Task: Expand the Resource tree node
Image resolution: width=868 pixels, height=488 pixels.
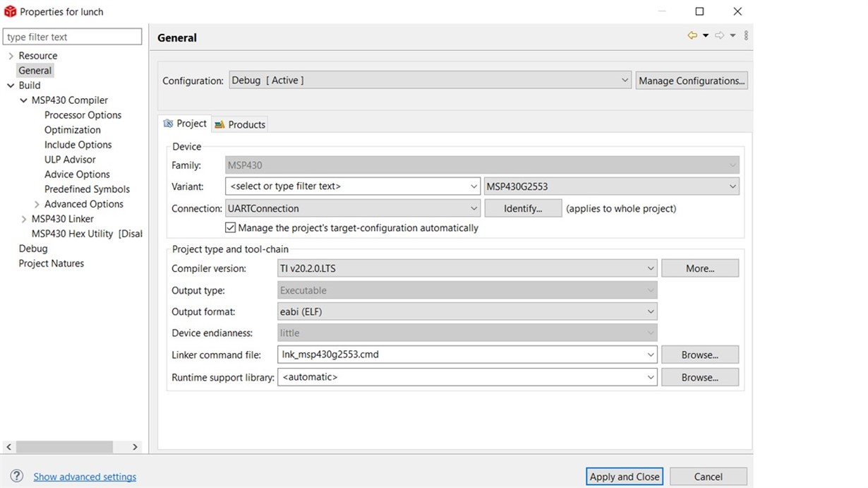Action: click(11, 56)
